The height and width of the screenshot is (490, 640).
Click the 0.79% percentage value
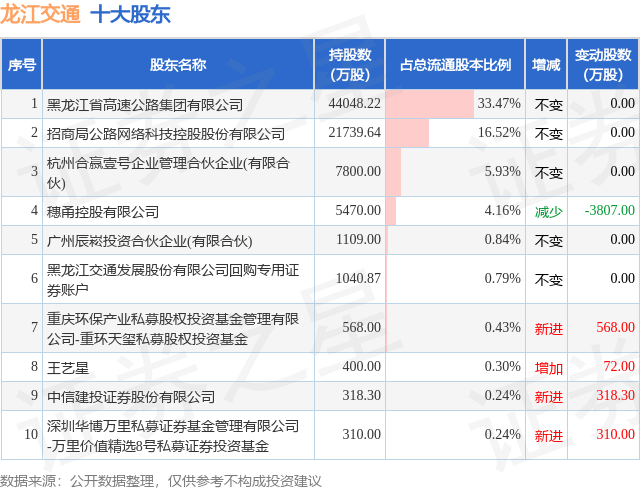502,278
